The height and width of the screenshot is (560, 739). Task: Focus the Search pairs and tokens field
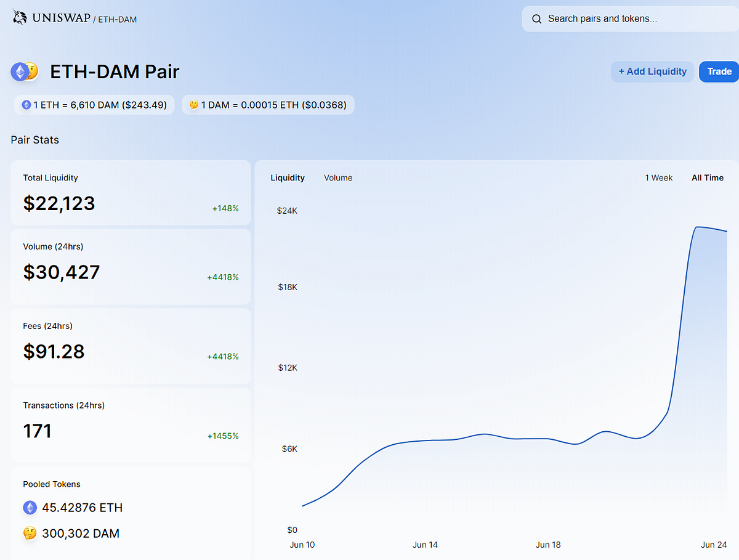tap(631, 19)
